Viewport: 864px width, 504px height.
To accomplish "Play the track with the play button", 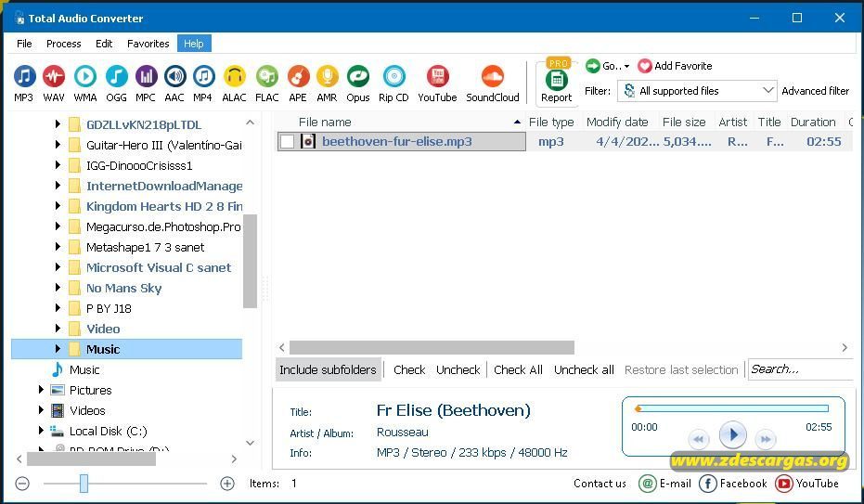I will (733, 435).
